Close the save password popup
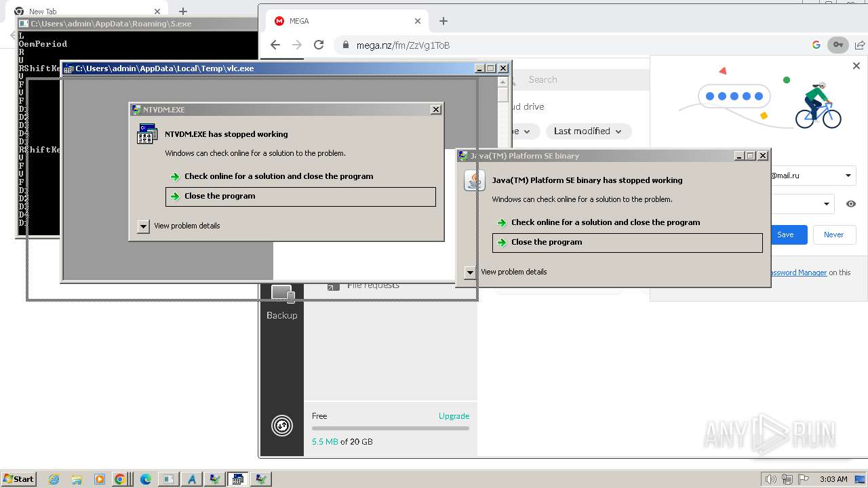Image resolution: width=868 pixels, height=488 pixels. click(856, 66)
